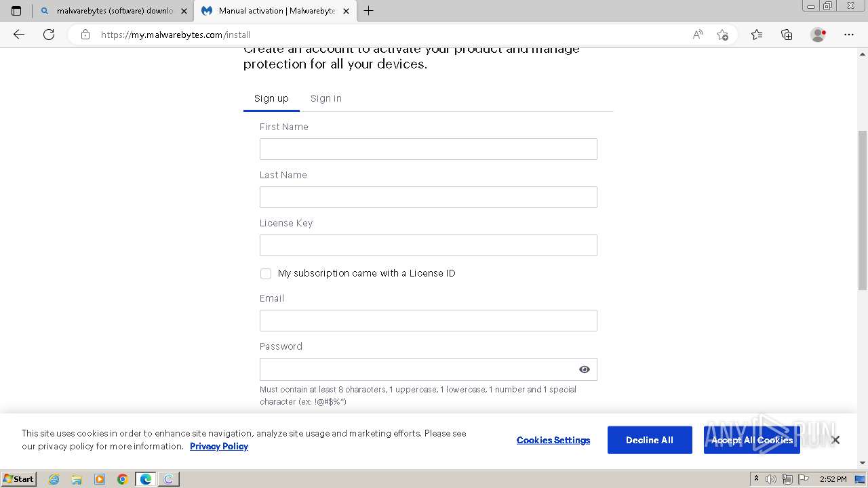This screenshot has height=488, width=868.
Task: Open a new tab with plus button
Action: [369, 11]
